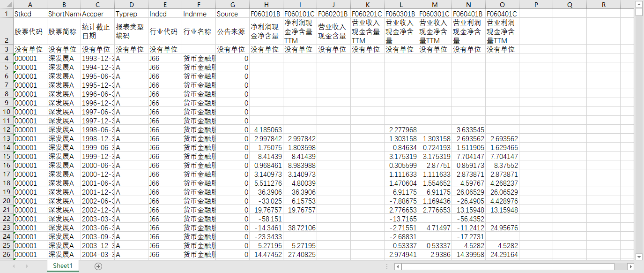Screen dimensions: 644x273
Task: Select column H header
Action: click(x=266, y=5)
